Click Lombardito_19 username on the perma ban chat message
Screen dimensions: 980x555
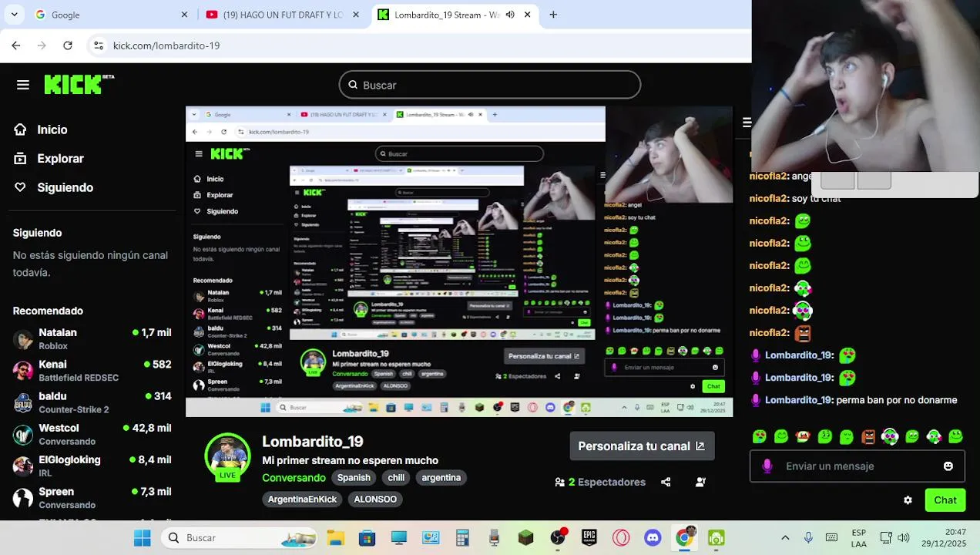(799, 400)
